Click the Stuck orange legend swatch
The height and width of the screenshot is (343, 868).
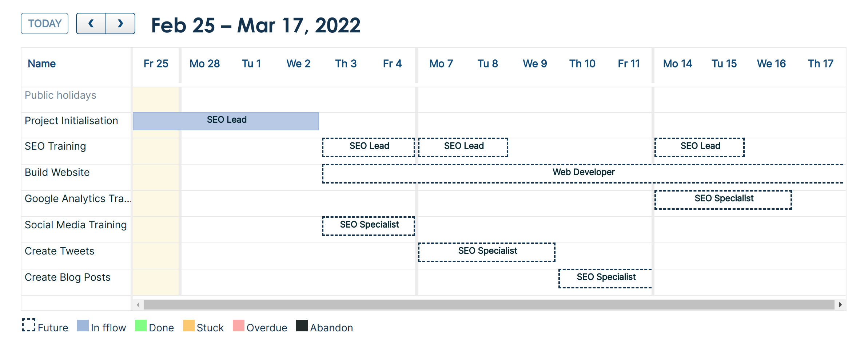188,326
